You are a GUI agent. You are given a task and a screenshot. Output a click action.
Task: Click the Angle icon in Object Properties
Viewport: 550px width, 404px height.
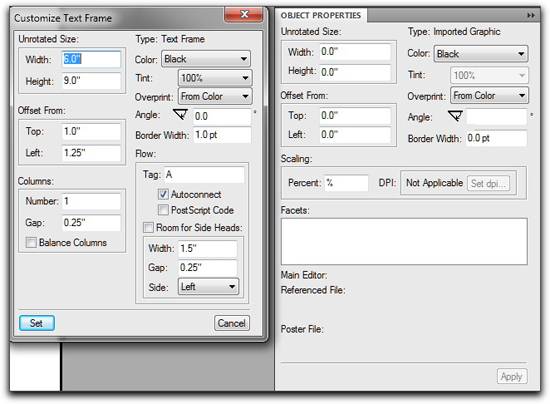[x=455, y=116]
